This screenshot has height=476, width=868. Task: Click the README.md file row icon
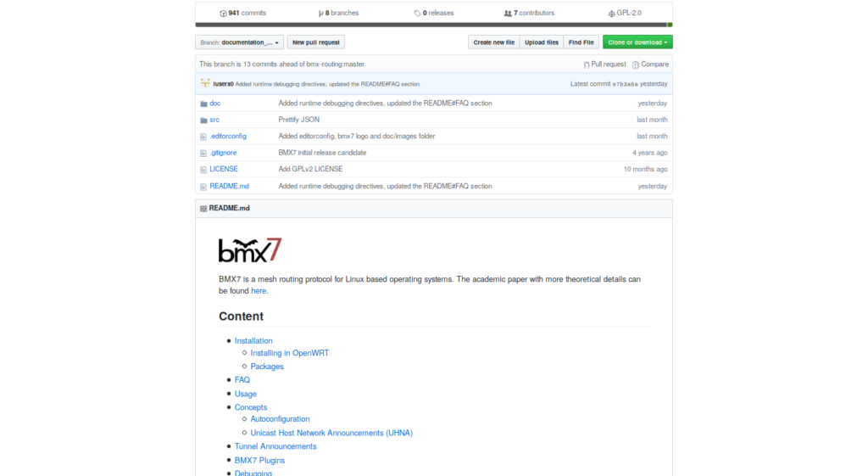pos(203,187)
